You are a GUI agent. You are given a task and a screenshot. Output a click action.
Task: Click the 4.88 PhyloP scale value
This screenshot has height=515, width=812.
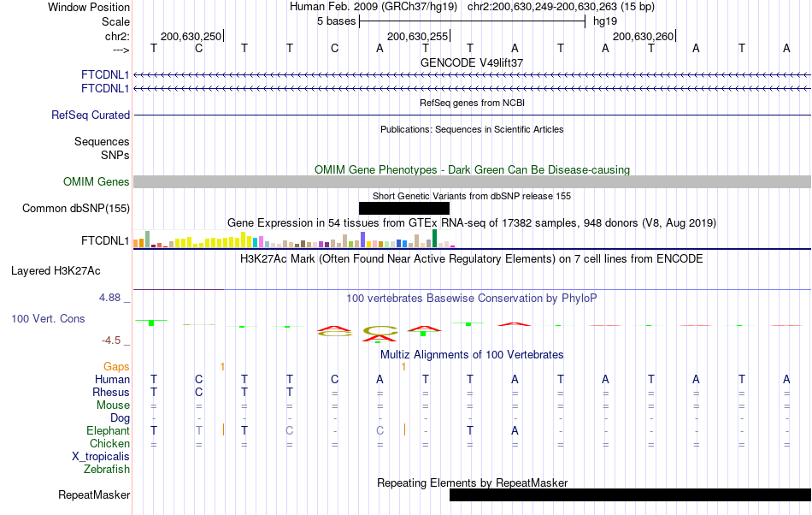tap(109, 298)
